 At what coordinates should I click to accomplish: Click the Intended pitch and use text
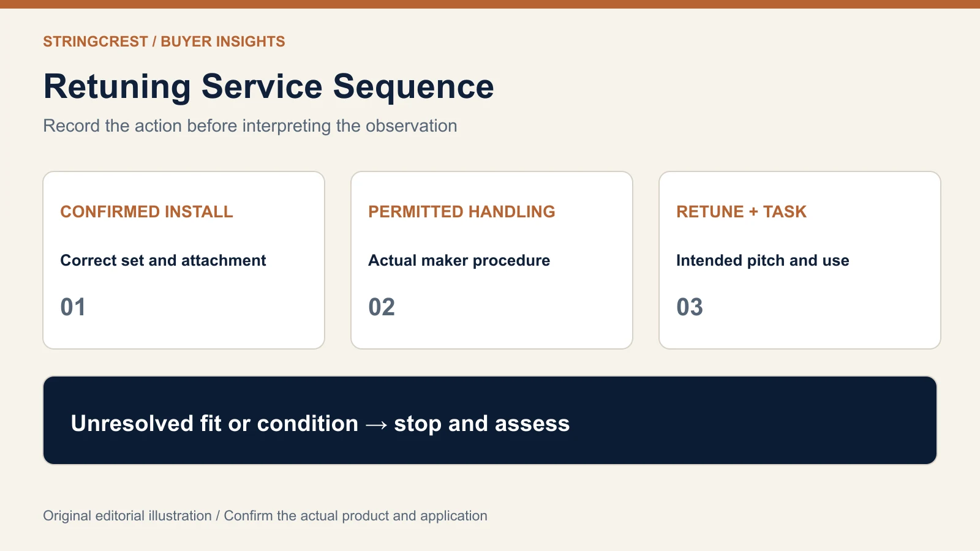click(763, 260)
